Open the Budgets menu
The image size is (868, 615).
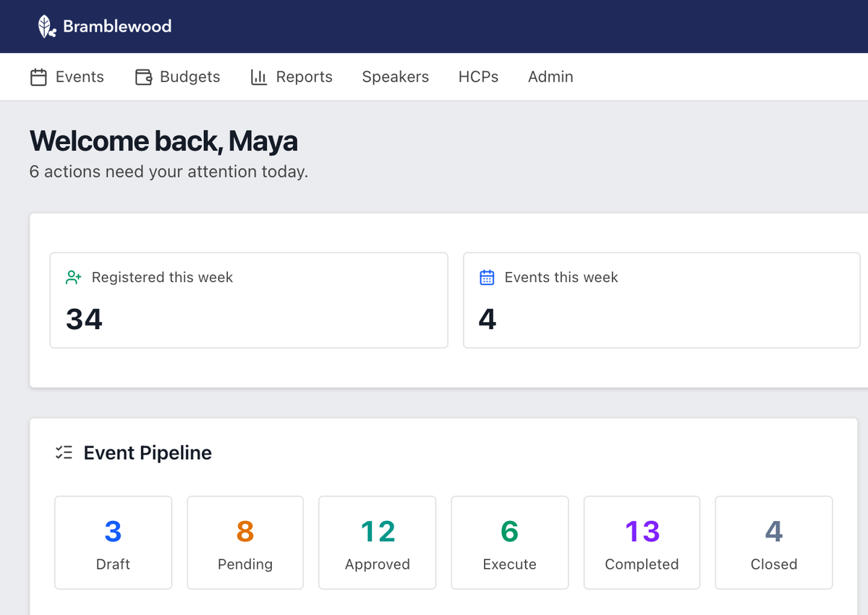[x=178, y=77]
